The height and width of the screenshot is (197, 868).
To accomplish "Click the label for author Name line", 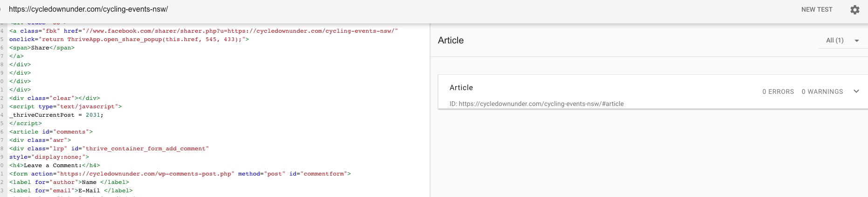I will [69, 182].
